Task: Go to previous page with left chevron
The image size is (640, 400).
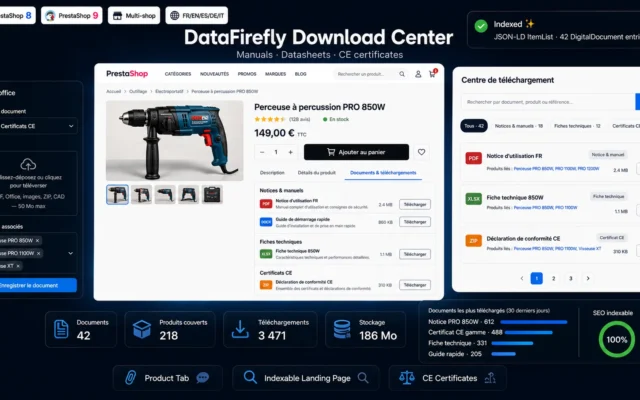Action: tap(522, 278)
